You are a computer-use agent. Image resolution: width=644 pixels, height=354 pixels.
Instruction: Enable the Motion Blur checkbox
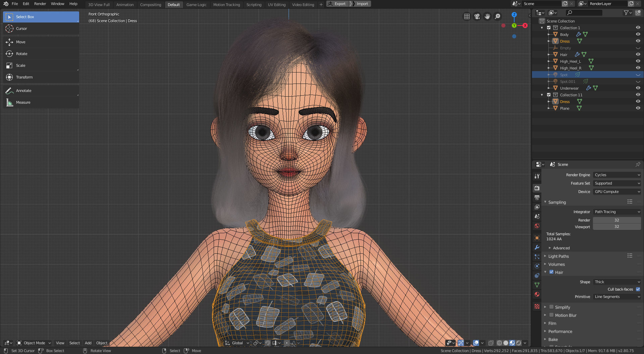(x=551, y=315)
